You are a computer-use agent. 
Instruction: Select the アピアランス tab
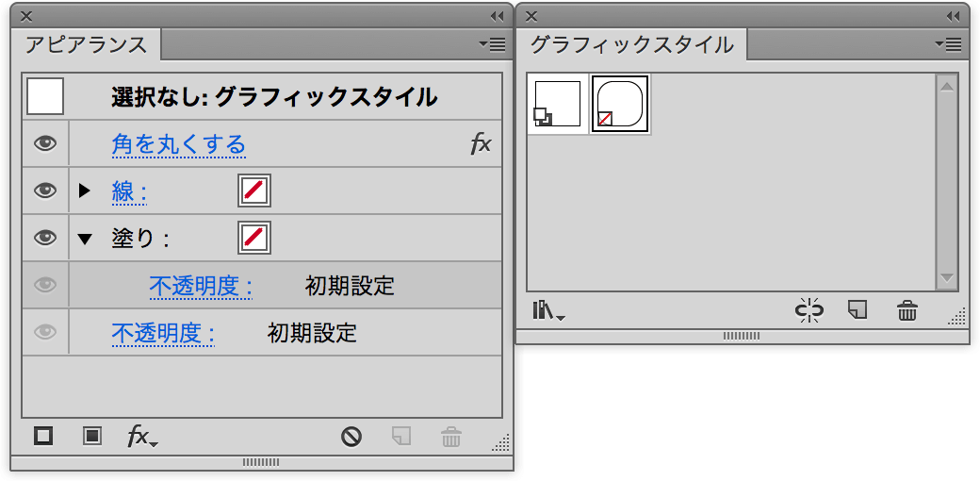point(87,45)
